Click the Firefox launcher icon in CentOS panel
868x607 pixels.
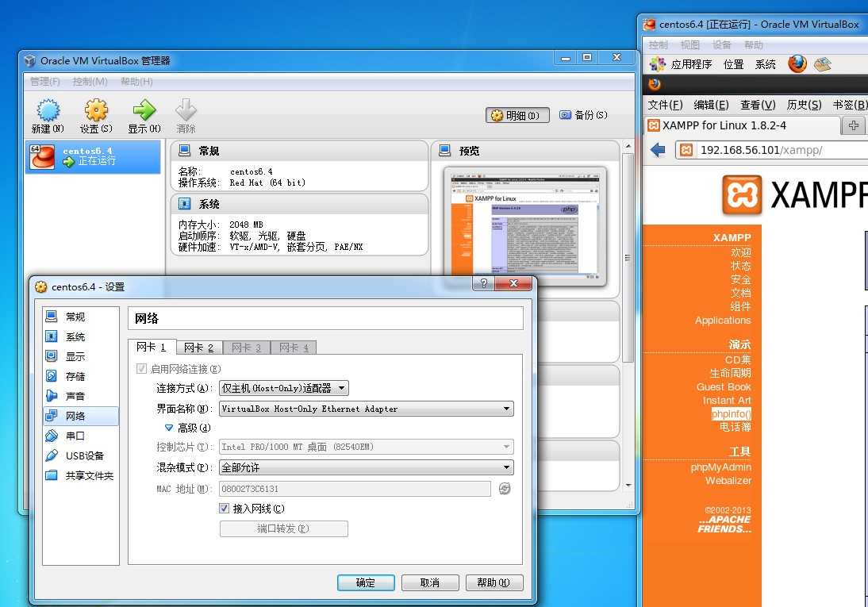(797, 64)
